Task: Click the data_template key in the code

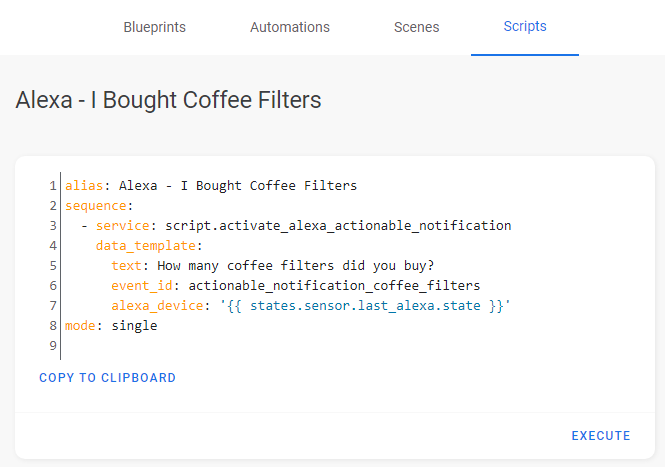Action: coord(145,246)
